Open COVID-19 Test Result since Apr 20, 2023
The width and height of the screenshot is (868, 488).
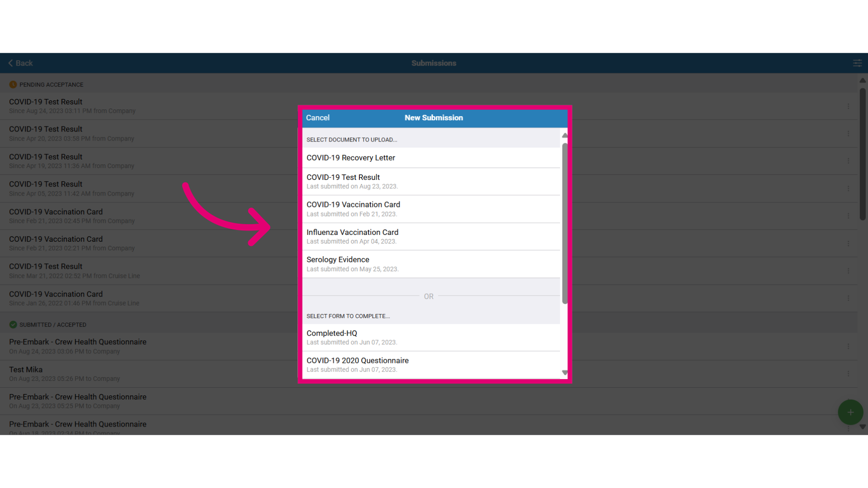[429, 134]
